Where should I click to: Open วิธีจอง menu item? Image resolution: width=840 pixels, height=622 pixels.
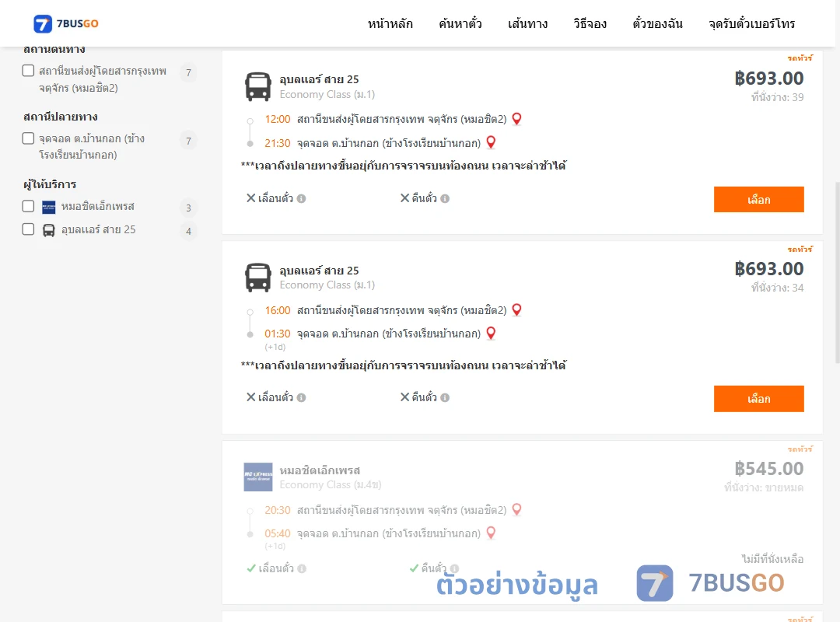590,23
